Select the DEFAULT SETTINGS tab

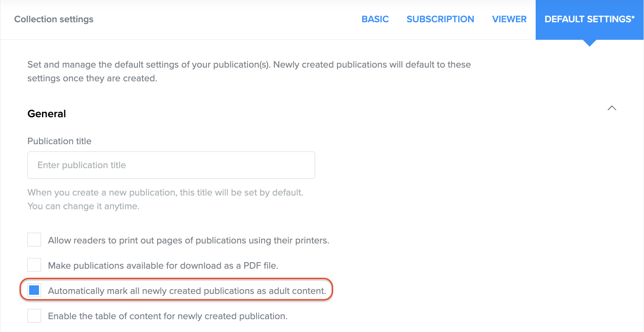coord(589,19)
